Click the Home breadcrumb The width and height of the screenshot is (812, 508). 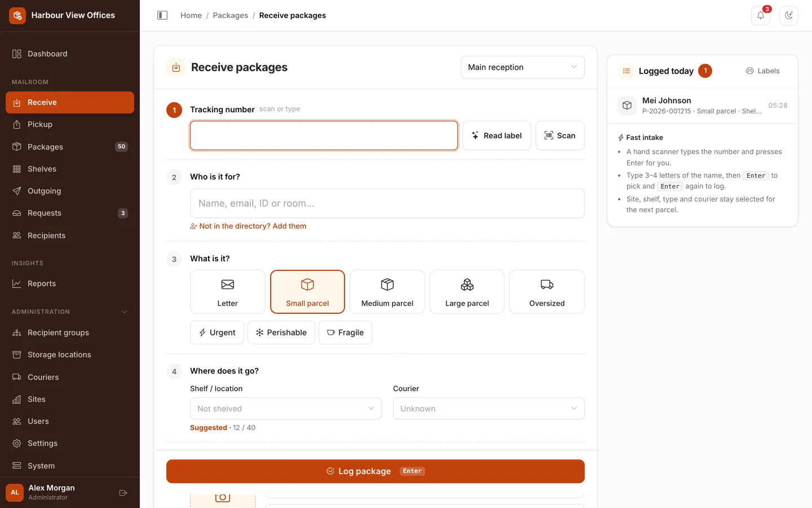point(191,15)
